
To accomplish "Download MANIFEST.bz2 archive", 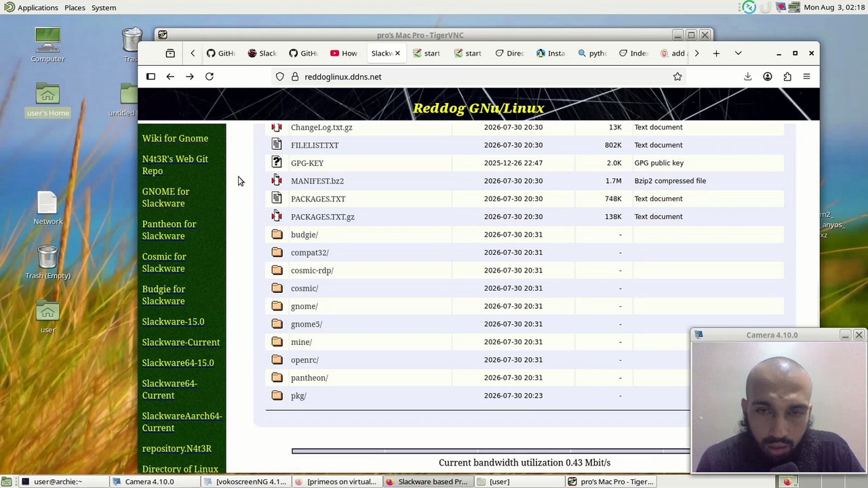I will pos(317,181).
